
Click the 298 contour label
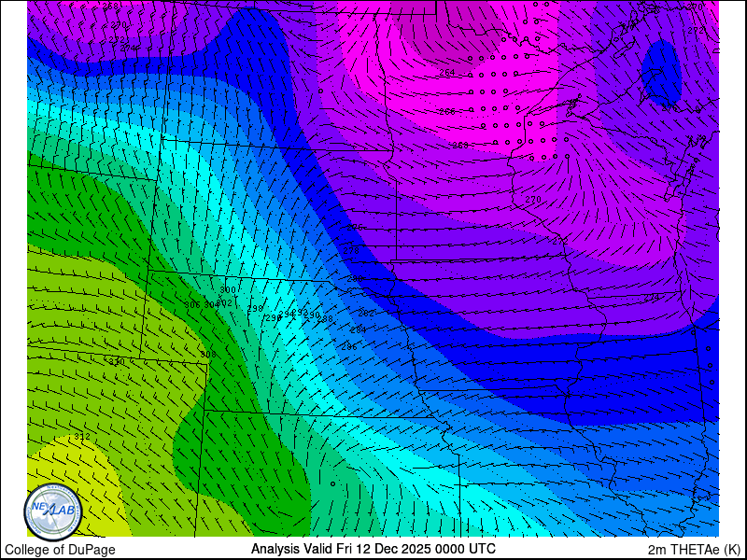[x=255, y=308]
